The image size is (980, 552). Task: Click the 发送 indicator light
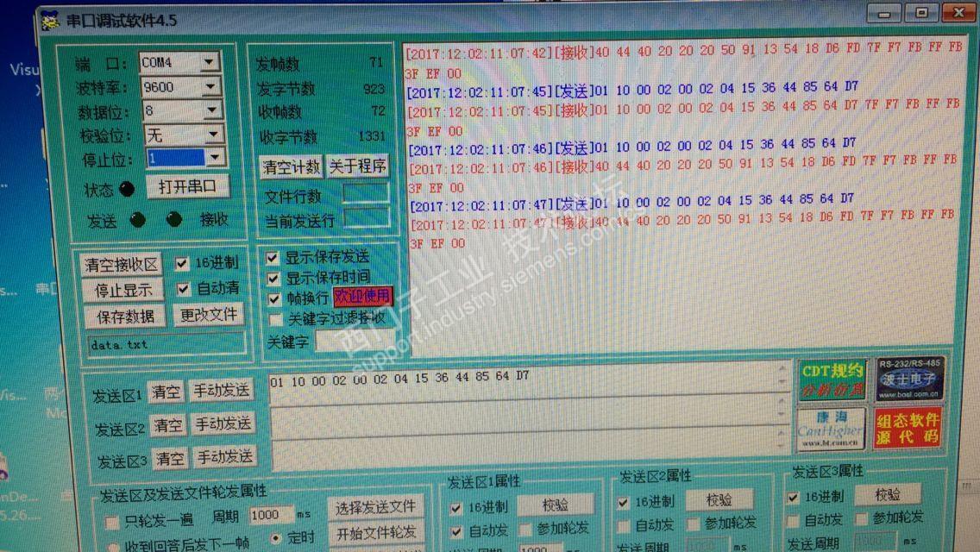click(x=137, y=219)
